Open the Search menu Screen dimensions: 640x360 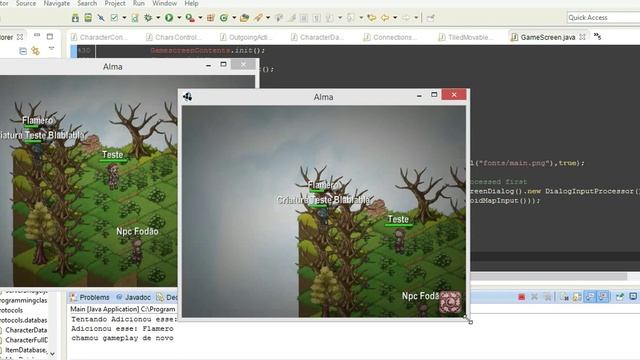[x=87, y=3]
